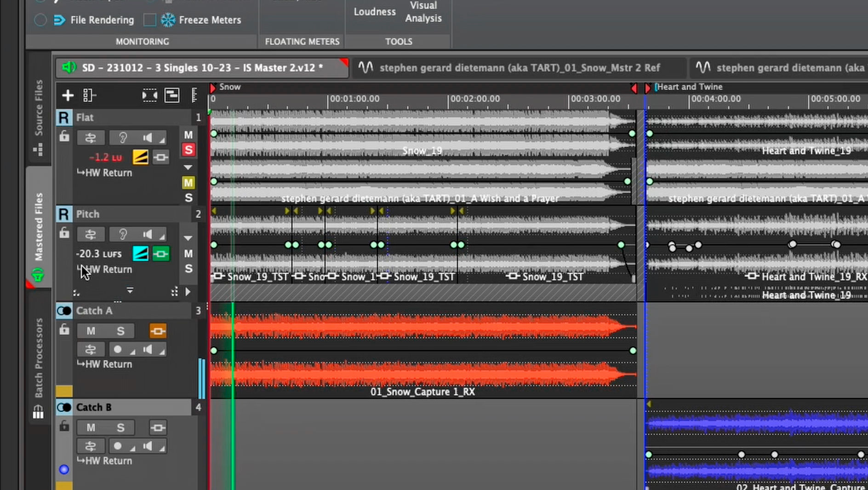Click the orange gain icon on Flat track
The width and height of the screenshot is (868, 490).
[x=140, y=157]
